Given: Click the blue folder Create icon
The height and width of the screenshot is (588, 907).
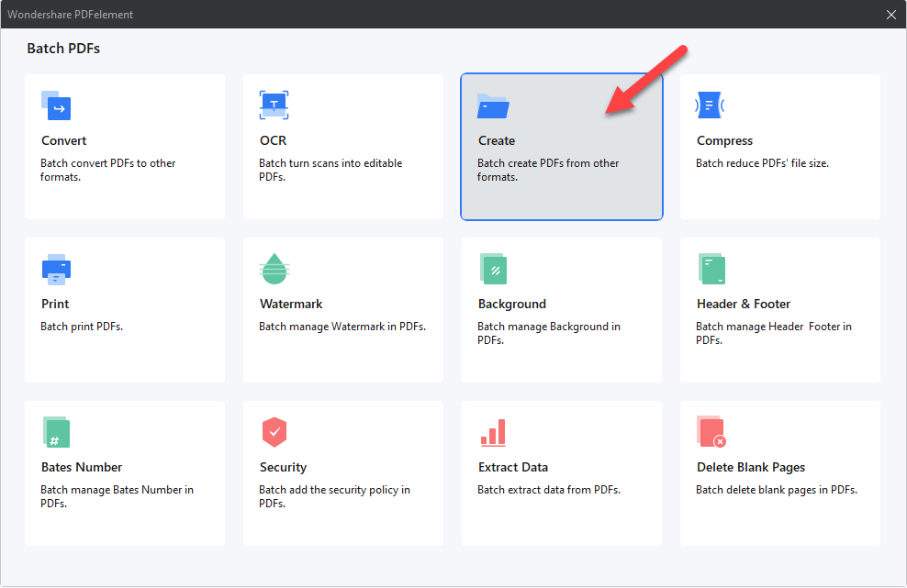Looking at the screenshot, I should click(493, 106).
